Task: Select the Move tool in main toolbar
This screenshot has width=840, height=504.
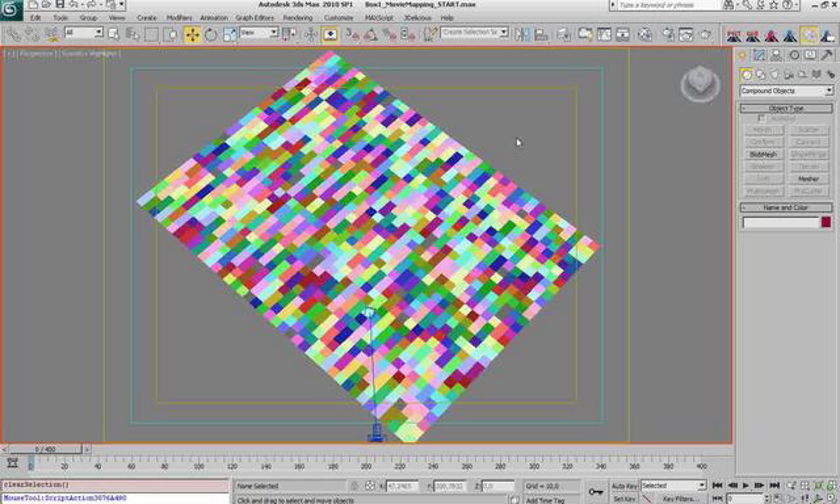Action: [192, 35]
